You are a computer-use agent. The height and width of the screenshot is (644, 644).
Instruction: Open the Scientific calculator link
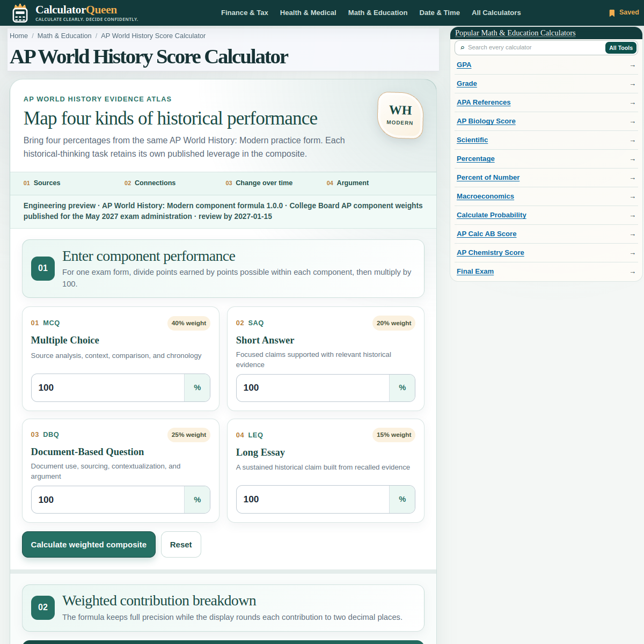[x=472, y=140]
